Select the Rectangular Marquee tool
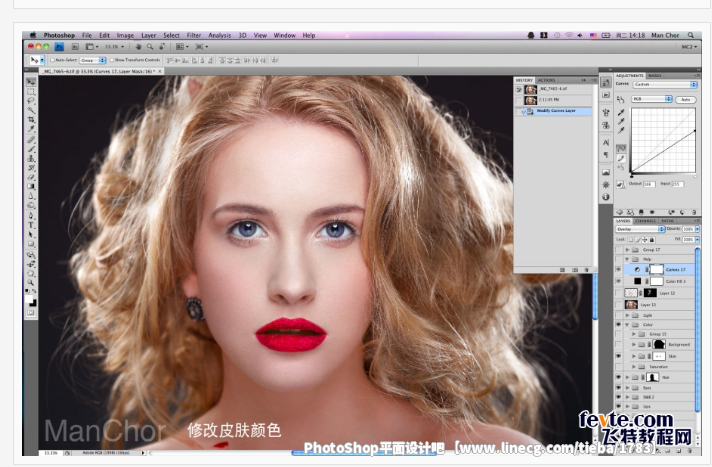 [x=30, y=91]
